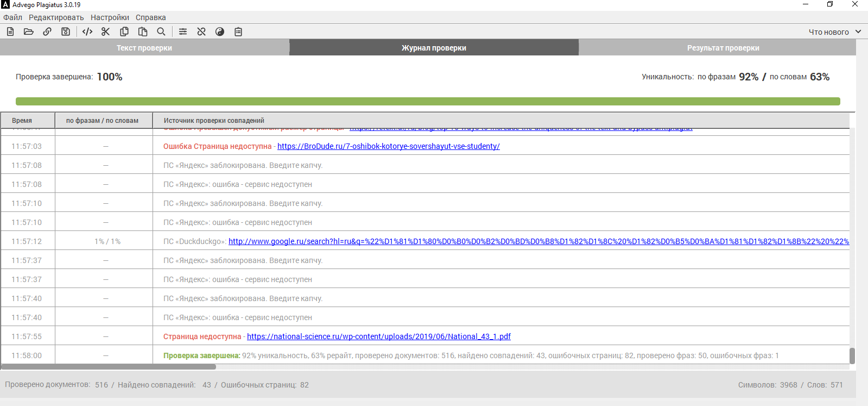
Task: Open the Файл menu
Action: pyautogui.click(x=12, y=17)
